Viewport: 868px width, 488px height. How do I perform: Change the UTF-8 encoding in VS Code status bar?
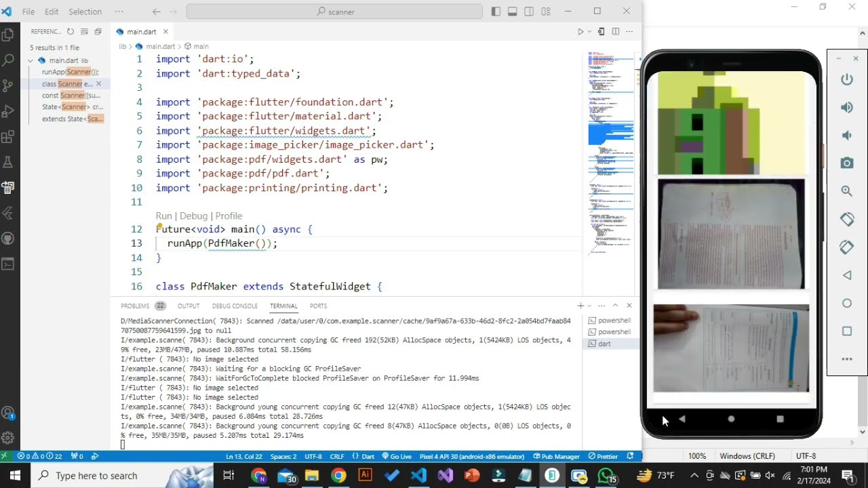pyautogui.click(x=313, y=456)
